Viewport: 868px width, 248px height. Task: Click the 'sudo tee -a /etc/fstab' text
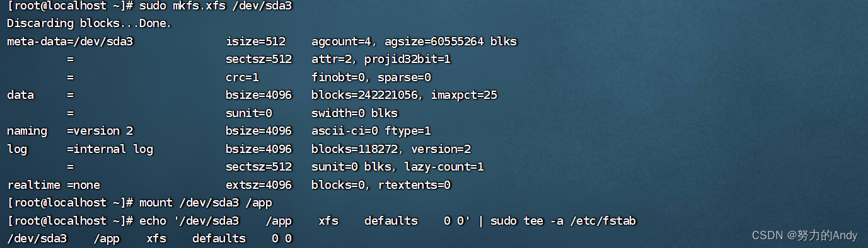click(563, 221)
